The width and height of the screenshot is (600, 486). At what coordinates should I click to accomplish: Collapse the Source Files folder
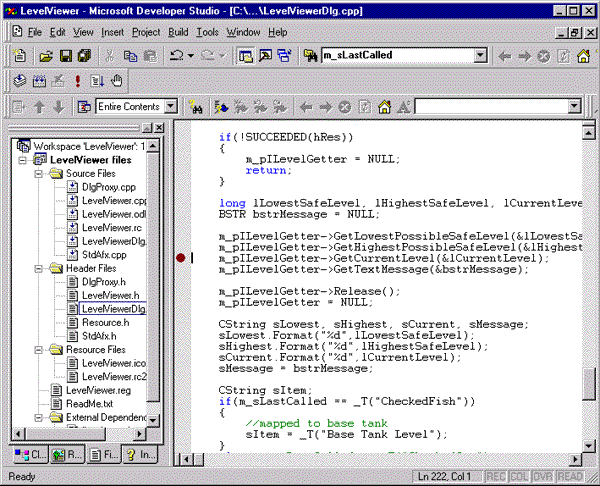point(25,173)
